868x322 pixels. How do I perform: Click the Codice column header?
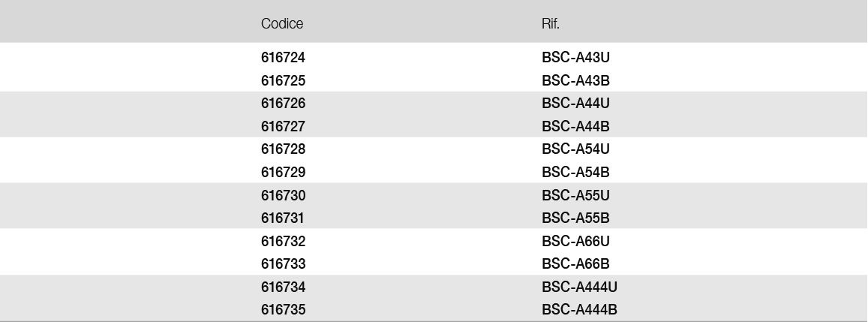[x=282, y=24]
